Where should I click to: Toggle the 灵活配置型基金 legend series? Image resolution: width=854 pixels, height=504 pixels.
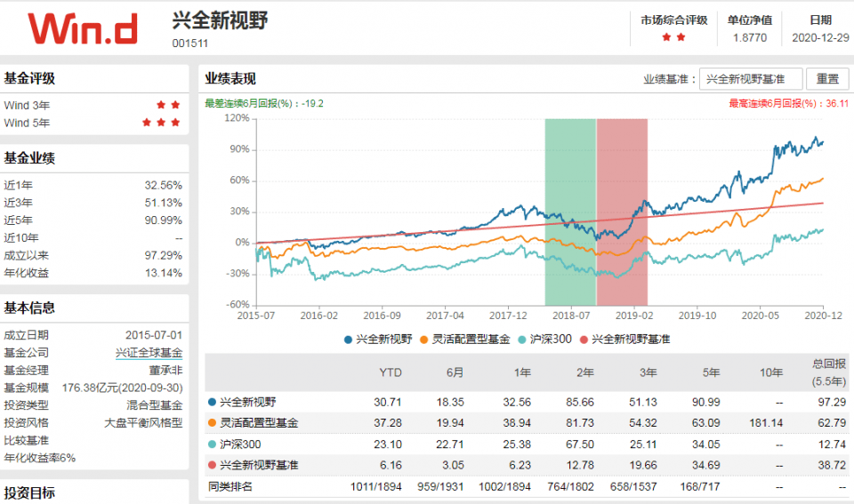[x=464, y=339]
